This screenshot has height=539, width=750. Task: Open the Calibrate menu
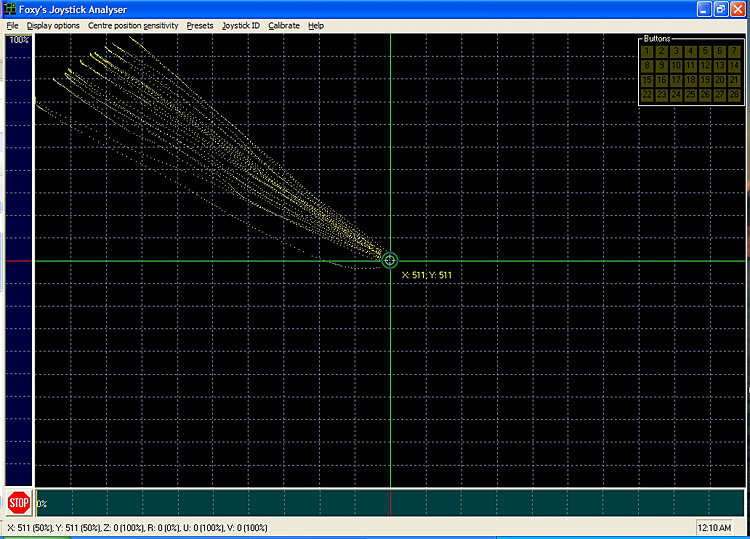(284, 26)
